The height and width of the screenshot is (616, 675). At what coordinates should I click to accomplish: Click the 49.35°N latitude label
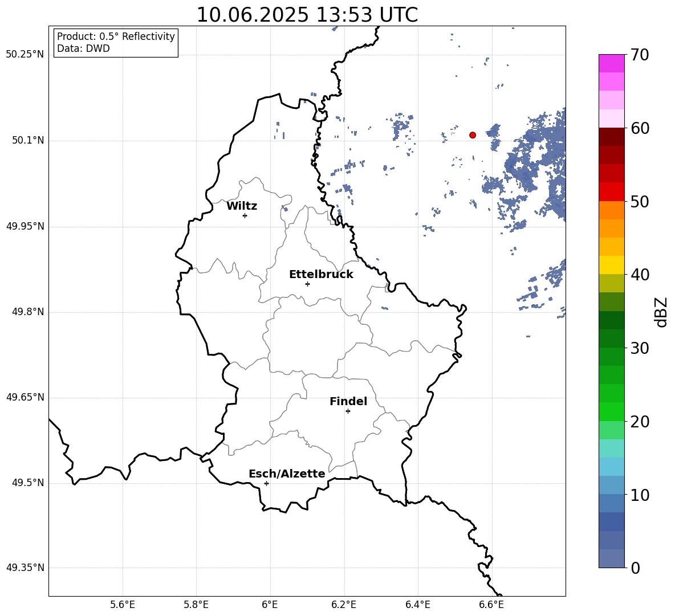25,568
